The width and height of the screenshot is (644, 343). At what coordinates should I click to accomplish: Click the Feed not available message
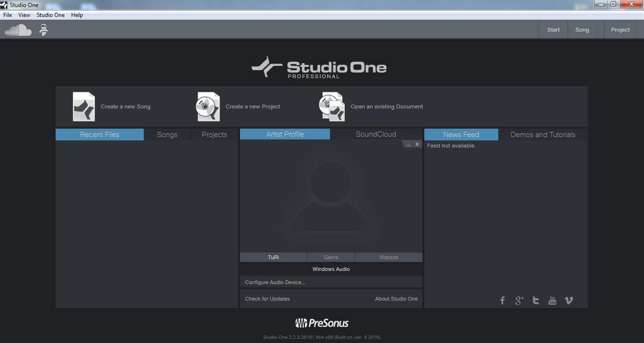click(451, 146)
